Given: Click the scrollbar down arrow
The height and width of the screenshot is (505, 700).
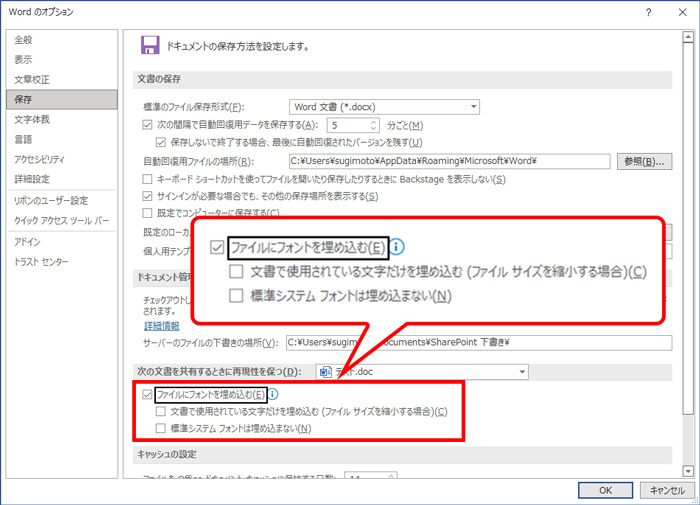Looking at the screenshot, I should [688, 471].
